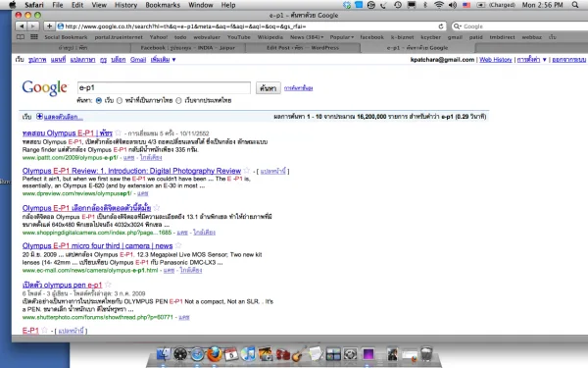Screen dimensions: 588x368
Task: Open Time Machine menu bar icon
Action: 398,5
